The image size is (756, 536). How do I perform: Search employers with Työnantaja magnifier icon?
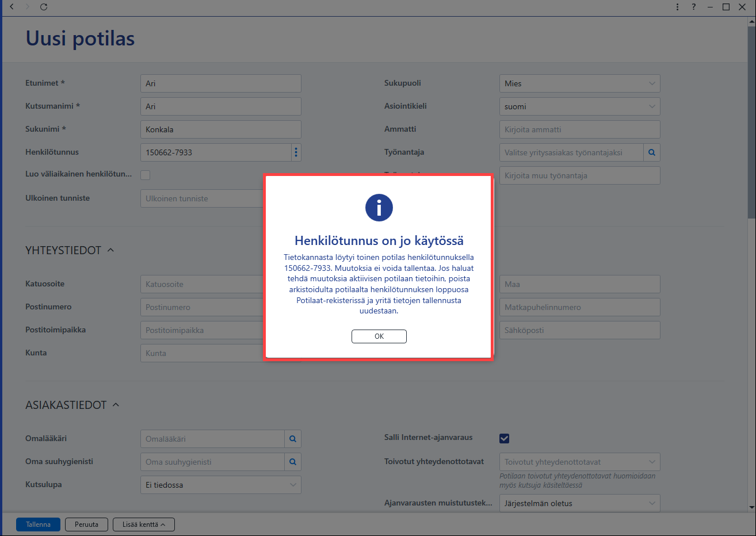(x=652, y=152)
